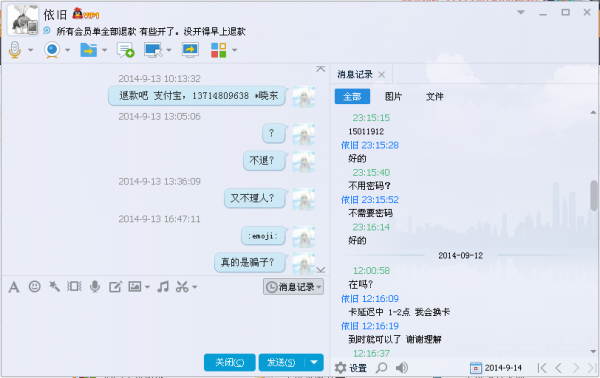Go to previous history page
The height and width of the screenshot is (378, 600).
pyautogui.click(x=559, y=368)
